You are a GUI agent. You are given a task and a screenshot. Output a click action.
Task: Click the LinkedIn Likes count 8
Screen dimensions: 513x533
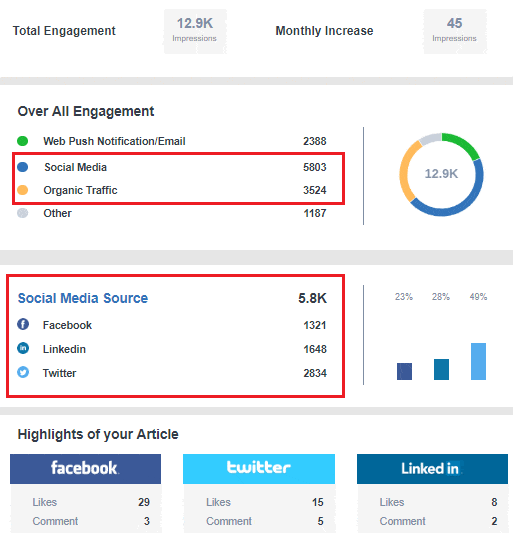(494, 502)
